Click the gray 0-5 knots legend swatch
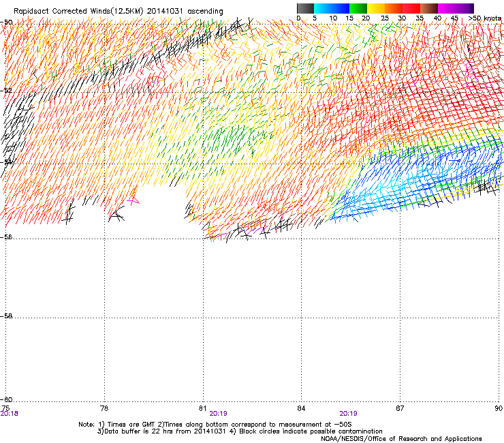Viewport: 504px width, 443px height. (x=305, y=8)
